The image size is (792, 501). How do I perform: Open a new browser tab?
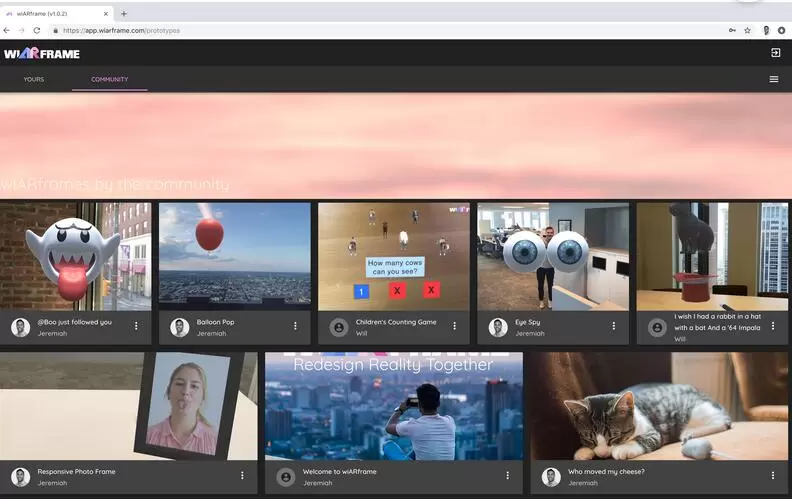pos(124,13)
